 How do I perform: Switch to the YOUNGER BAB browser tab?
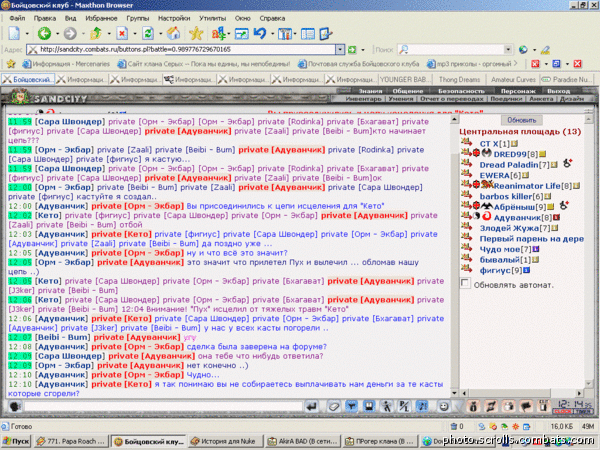[405, 80]
